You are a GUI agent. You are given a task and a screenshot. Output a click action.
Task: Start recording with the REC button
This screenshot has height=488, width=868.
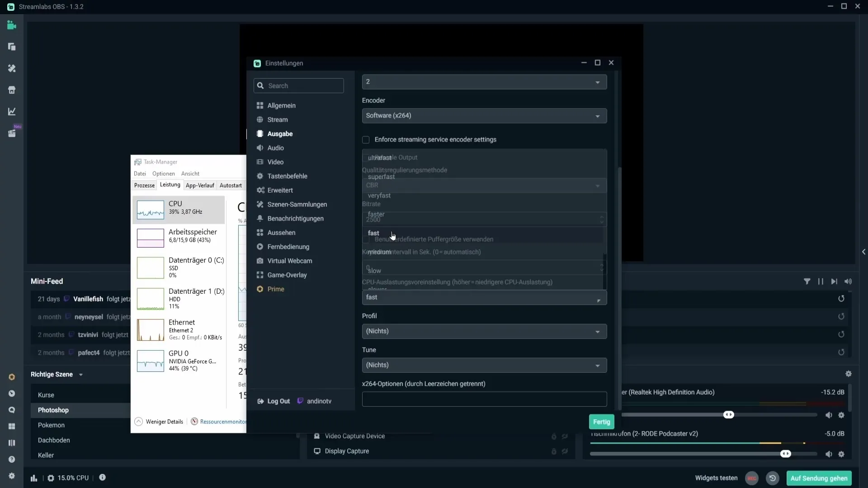pos(752,479)
